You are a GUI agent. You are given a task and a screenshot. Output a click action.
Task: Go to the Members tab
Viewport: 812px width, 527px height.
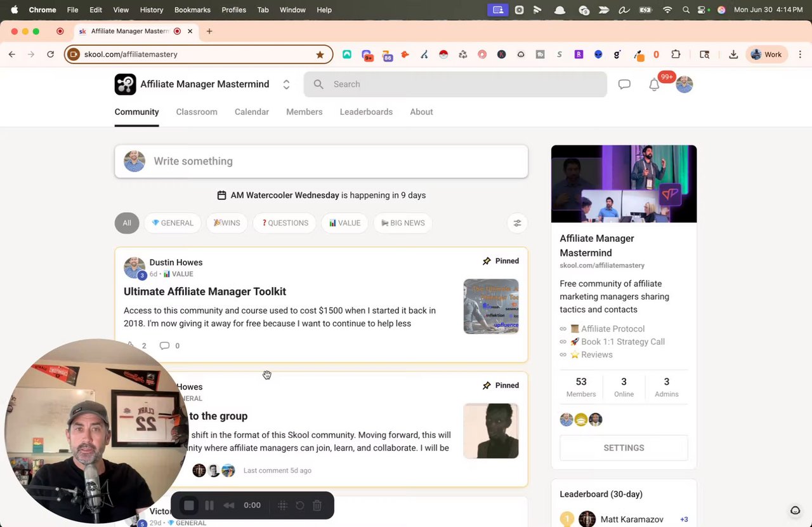(x=304, y=112)
